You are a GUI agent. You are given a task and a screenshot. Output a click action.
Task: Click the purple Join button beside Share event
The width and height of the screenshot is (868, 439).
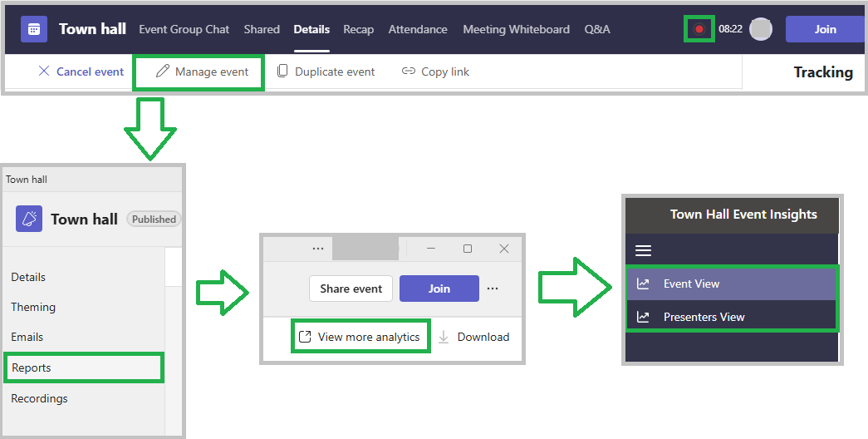pos(439,289)
